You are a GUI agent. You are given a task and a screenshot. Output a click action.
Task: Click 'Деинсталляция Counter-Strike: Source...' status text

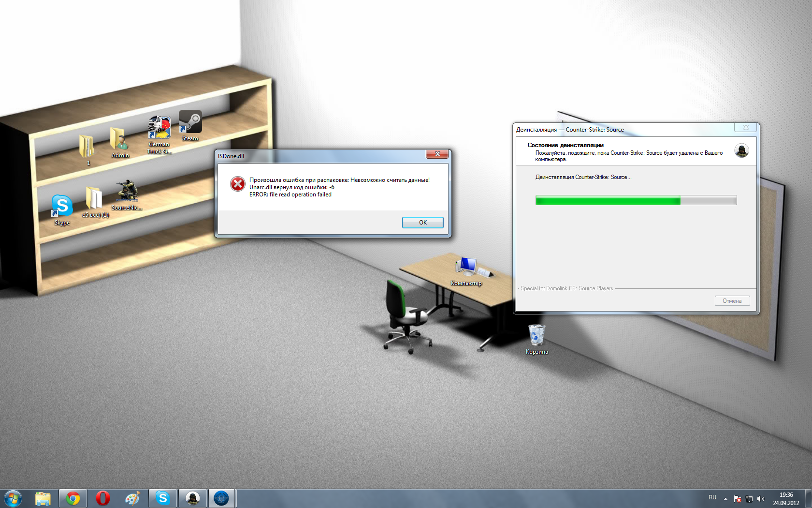(x=583, y=177)
